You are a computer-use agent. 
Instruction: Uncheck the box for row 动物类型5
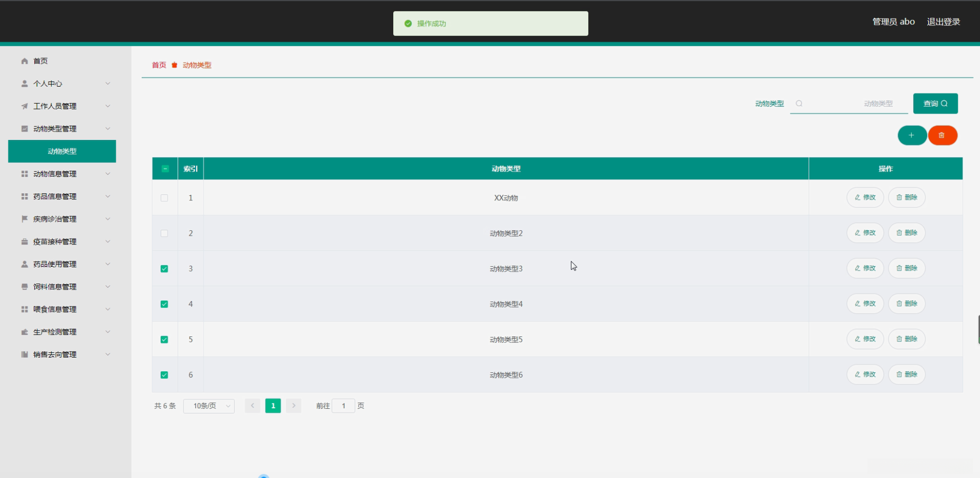coord(164,340)
